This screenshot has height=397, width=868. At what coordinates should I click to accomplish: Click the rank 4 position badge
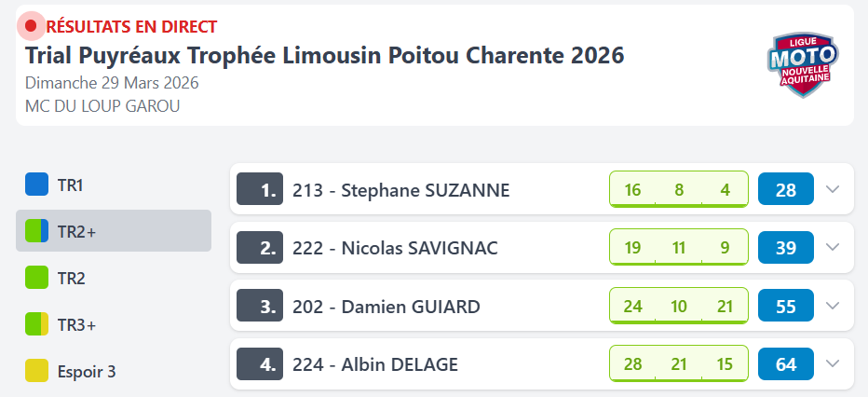[x=260, y=363]
